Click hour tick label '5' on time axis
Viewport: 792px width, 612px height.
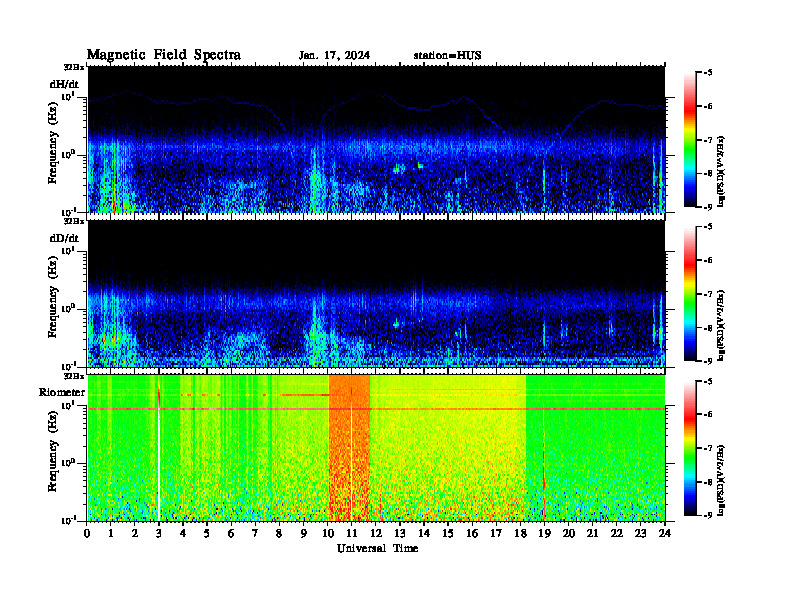207,533
